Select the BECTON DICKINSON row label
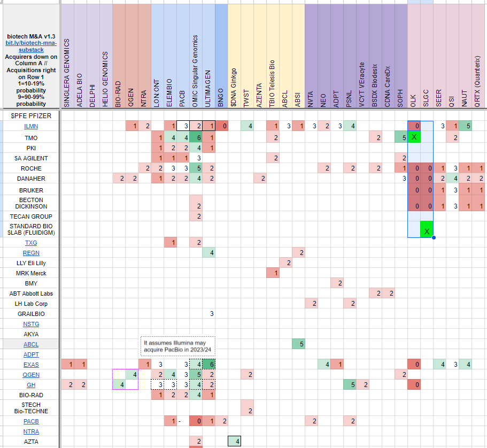 click(x=31, y=203)
